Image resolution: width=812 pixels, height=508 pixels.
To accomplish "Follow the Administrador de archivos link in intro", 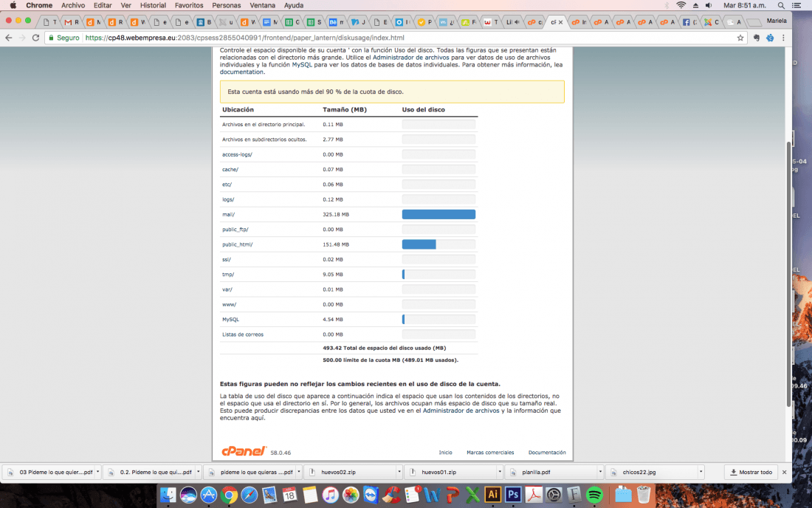I will (x=410, y=58).
